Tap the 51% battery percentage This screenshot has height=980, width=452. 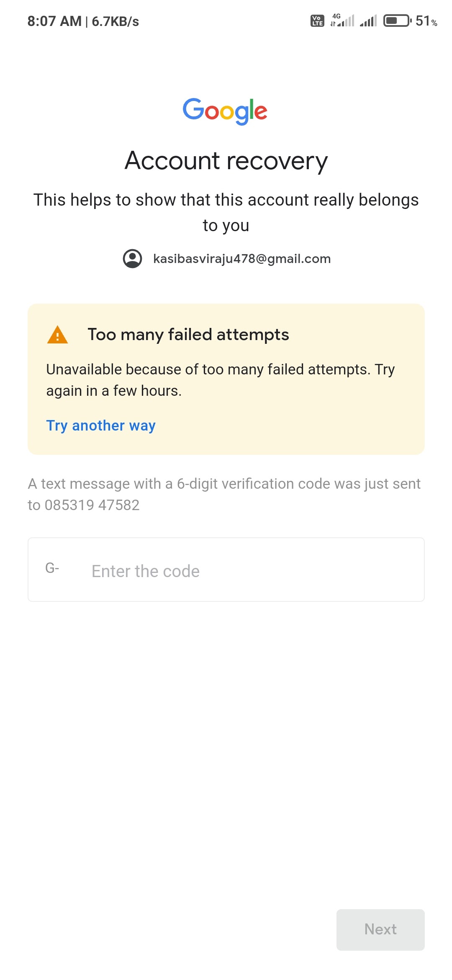coord(426,21)
